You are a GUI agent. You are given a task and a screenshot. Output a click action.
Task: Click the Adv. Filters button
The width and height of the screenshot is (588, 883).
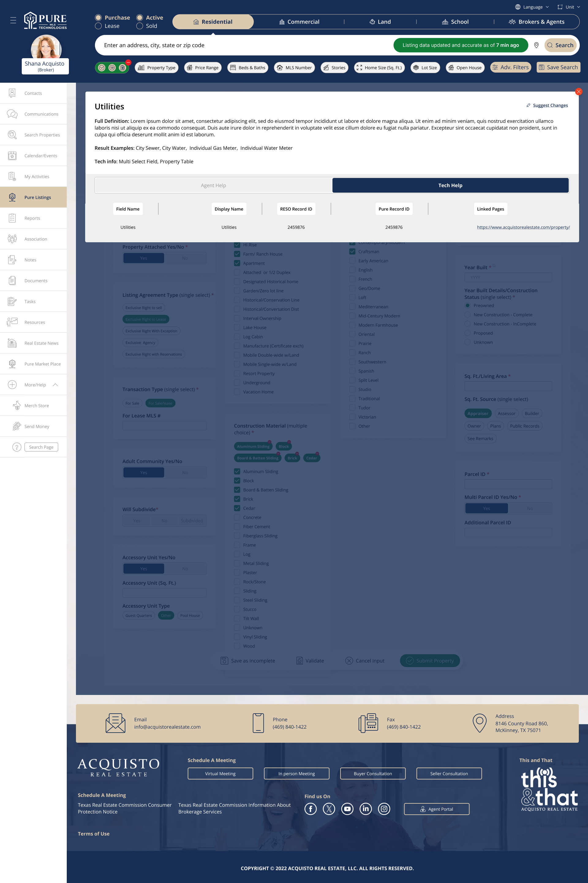click(x=511, y=67)
